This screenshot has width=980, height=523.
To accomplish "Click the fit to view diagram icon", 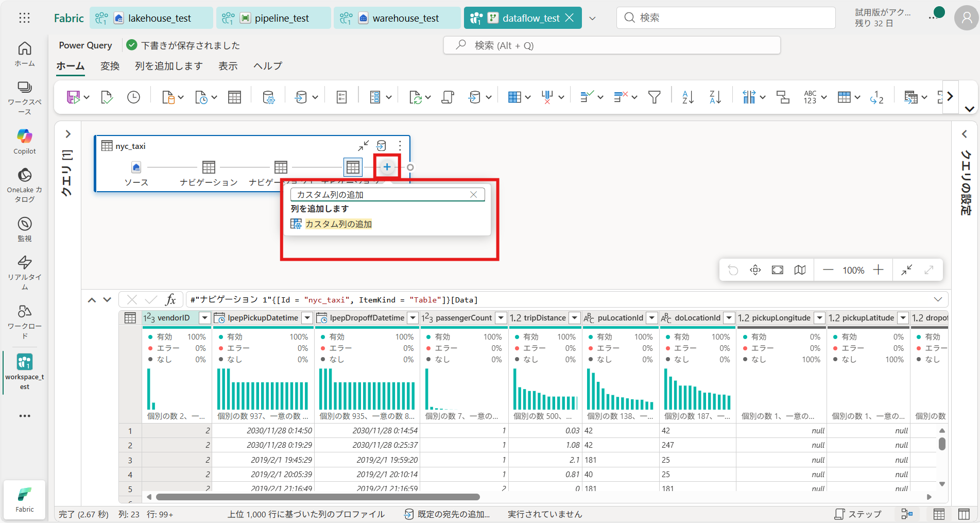I will point(777,270).
